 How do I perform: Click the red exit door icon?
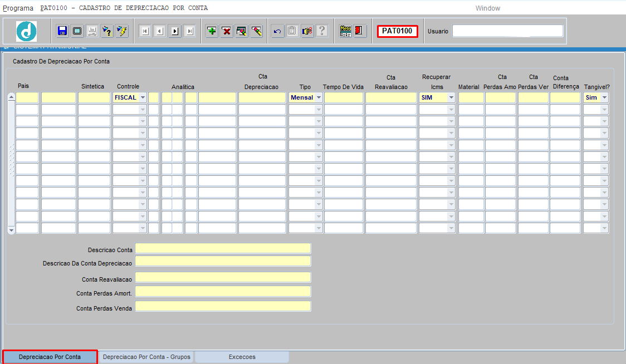359,31
